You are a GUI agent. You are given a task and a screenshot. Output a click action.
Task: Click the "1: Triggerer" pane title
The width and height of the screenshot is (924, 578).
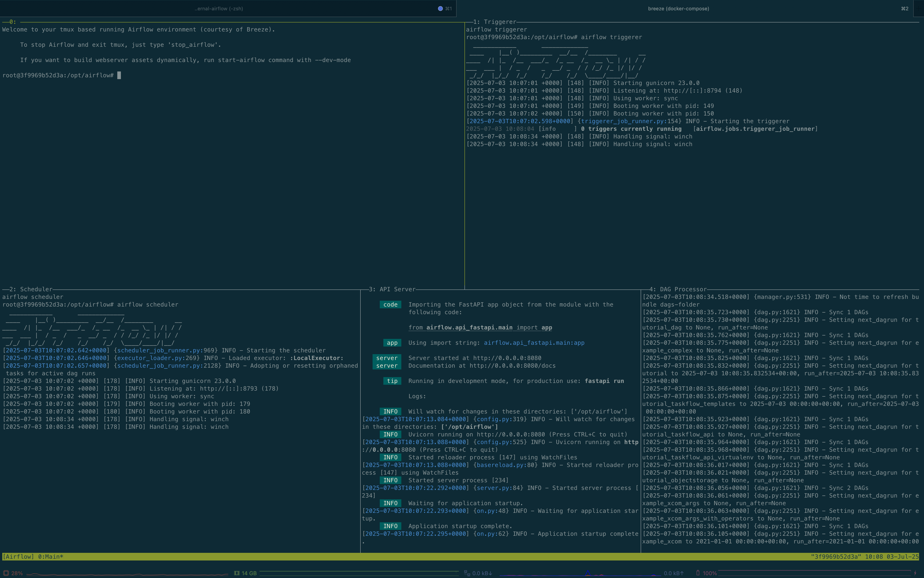click(495, 22)
